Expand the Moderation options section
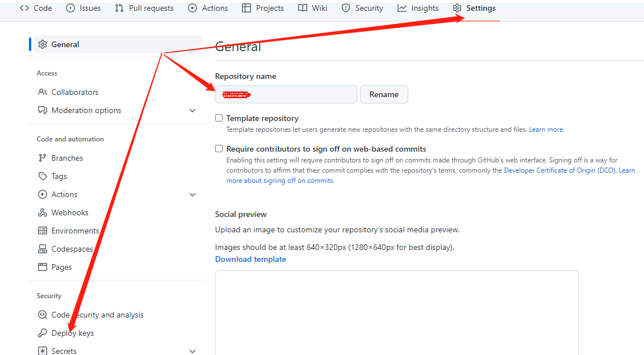This screenshot has height=355, width=644. (193, 111)
